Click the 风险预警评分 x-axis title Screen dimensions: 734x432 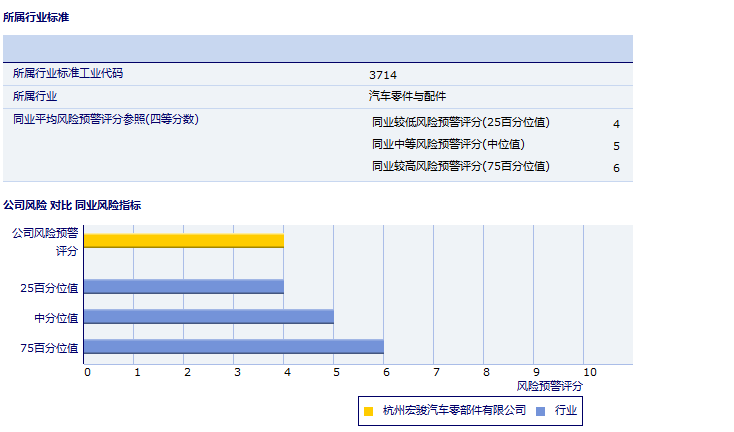[549, 386]
